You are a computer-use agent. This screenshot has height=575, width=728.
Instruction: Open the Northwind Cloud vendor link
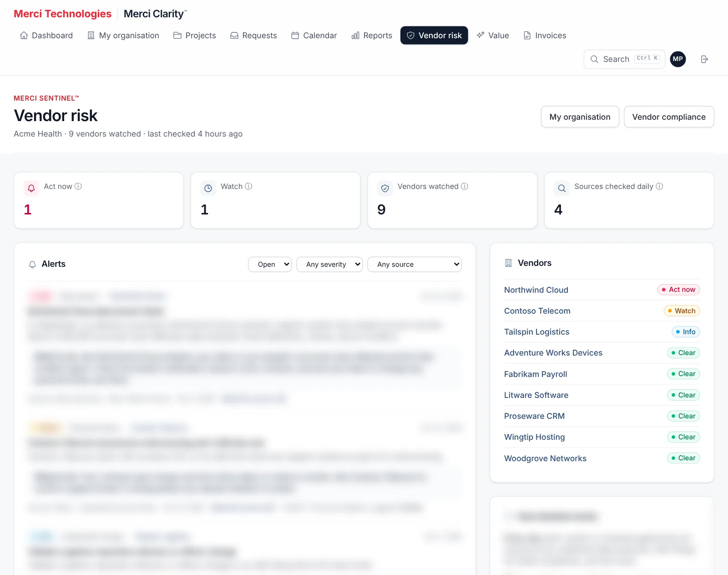536,290
